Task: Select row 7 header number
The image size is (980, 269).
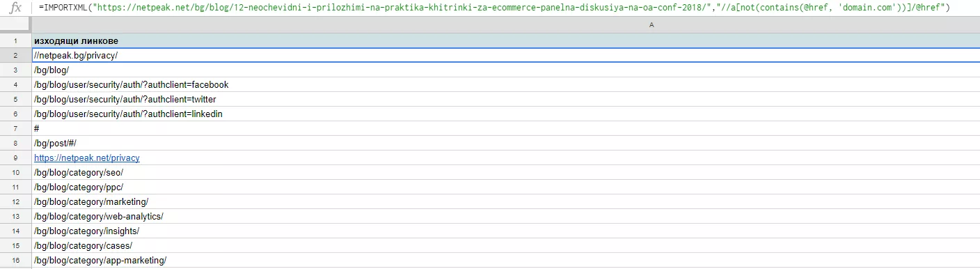Action: (15, 129)
